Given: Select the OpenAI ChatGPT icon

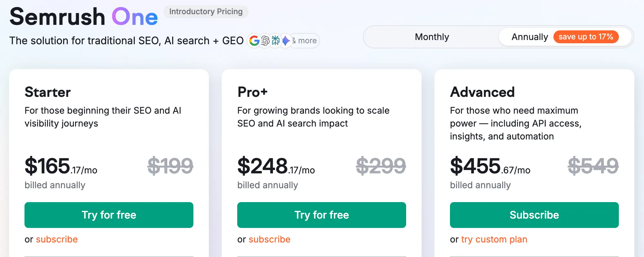Looking at the screenshot, I should (x=265, y=41).
